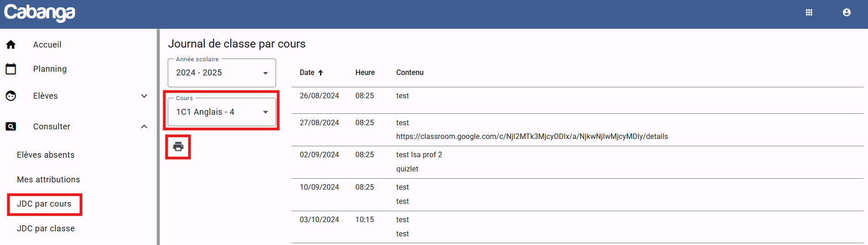Click the Heure column header
This screenshot has width=868, height=245.
coord(365,73)
